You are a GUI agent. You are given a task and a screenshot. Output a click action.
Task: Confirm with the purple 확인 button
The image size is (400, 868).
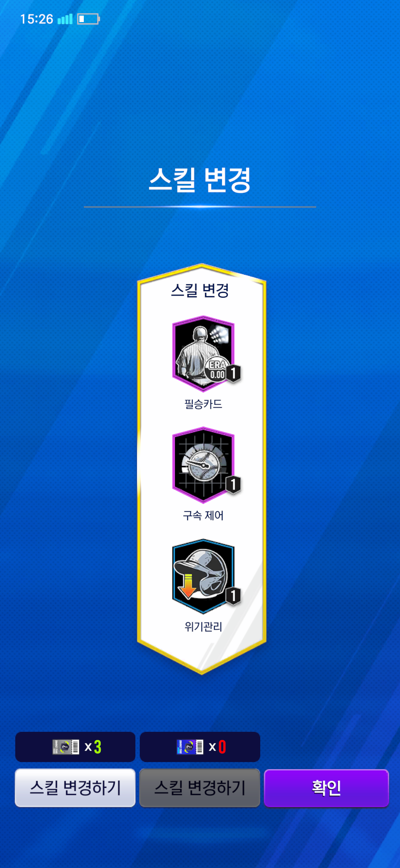tap(326, 788)
